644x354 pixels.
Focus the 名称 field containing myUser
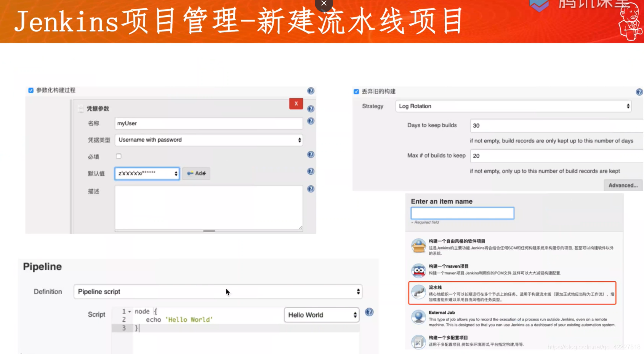coord(209,123)
